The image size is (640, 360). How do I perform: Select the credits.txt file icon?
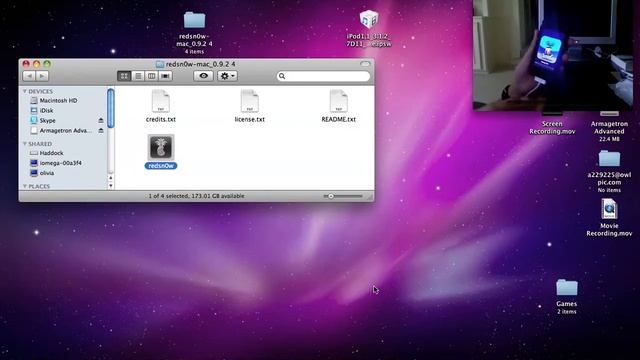click(161, 101)
